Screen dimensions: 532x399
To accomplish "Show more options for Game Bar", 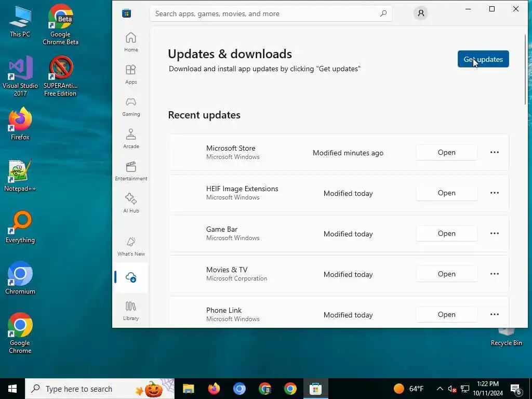I will 495,233.
